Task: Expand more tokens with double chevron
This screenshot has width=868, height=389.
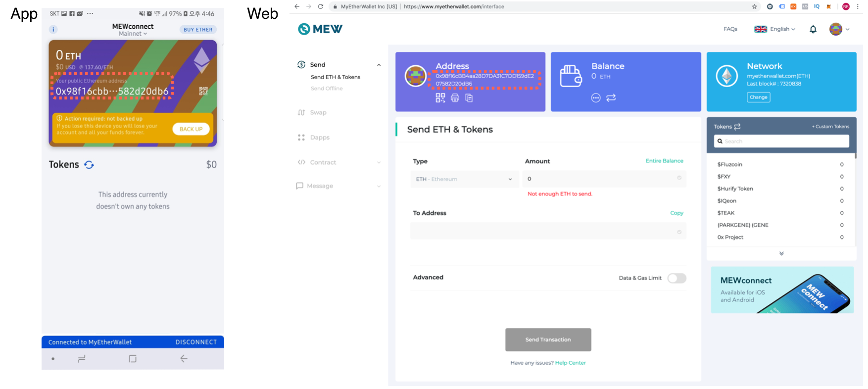Action: tap(781, 253)
